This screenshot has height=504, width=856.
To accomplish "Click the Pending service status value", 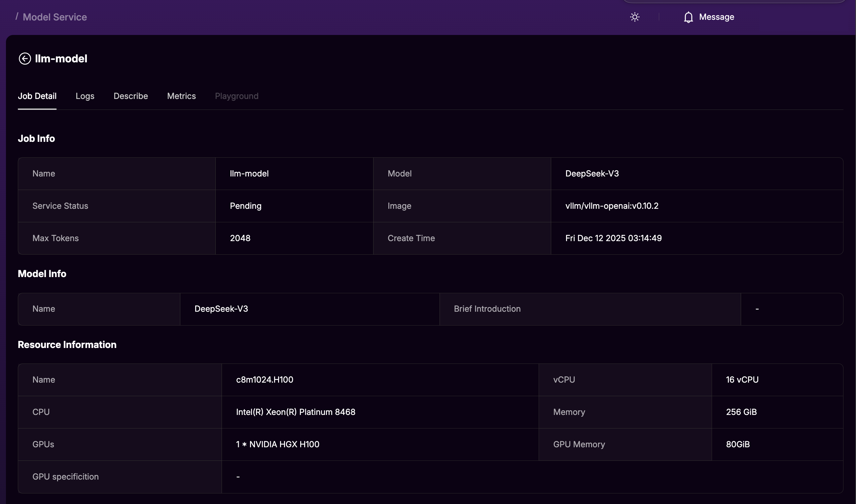I will click(245, 206).
